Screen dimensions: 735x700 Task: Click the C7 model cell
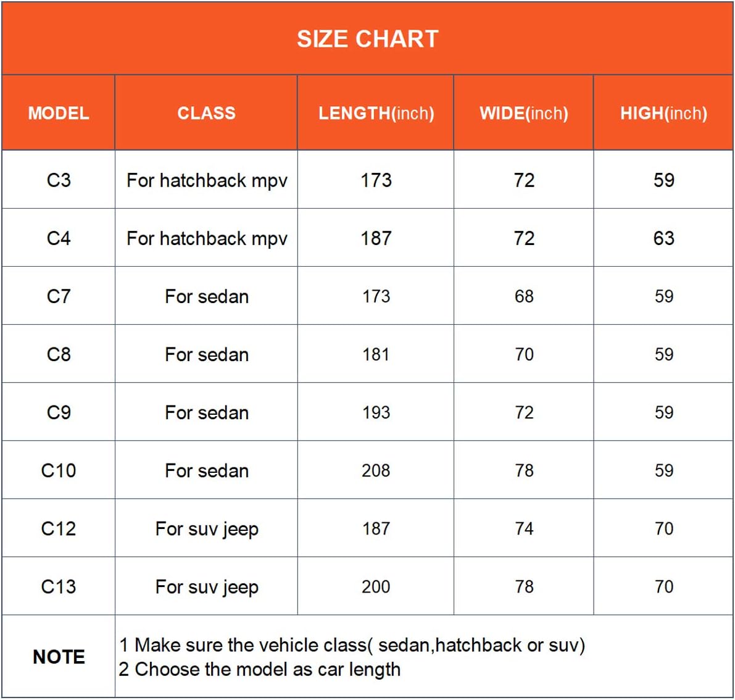[59, 296]
